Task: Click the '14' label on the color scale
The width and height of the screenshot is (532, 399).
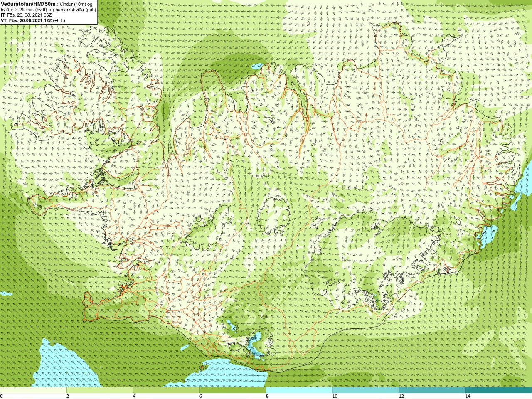Action: (x=468, y=396)
